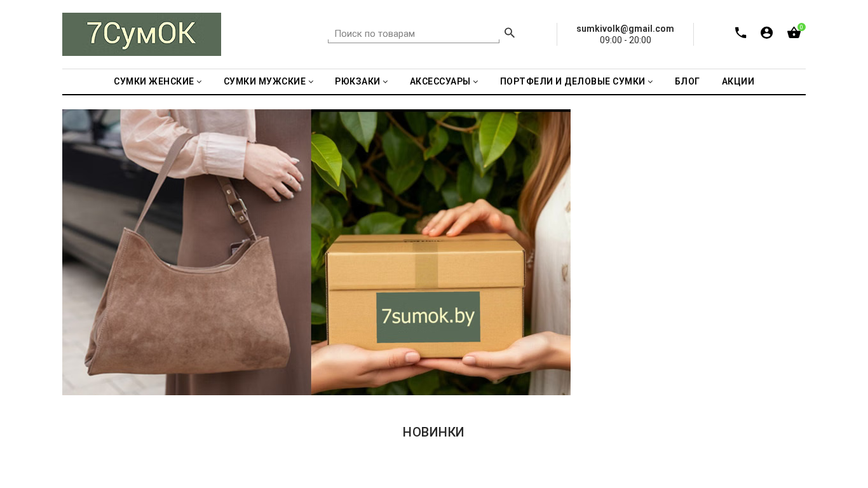Screen dimensions: 868x488
Task: Click the 7sumok.by box banner image
Action: click(x=441, y=252)
